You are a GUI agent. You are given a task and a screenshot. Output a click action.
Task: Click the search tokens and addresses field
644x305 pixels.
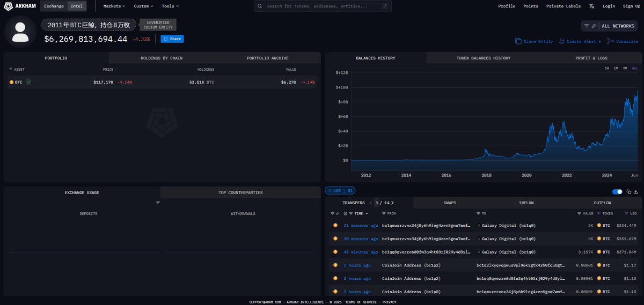[323, 6]
